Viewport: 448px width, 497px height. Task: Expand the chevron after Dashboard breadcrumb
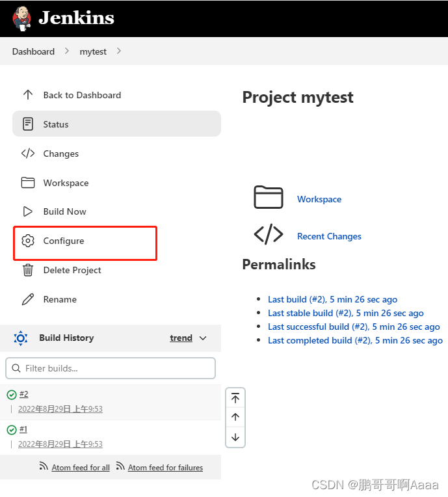[66, 51]
